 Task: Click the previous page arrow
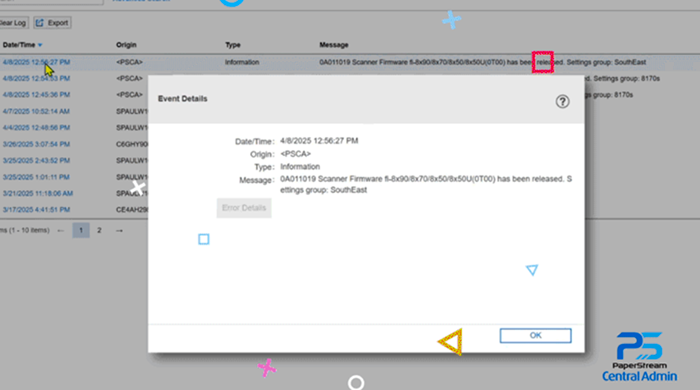(x=61, y=231)
